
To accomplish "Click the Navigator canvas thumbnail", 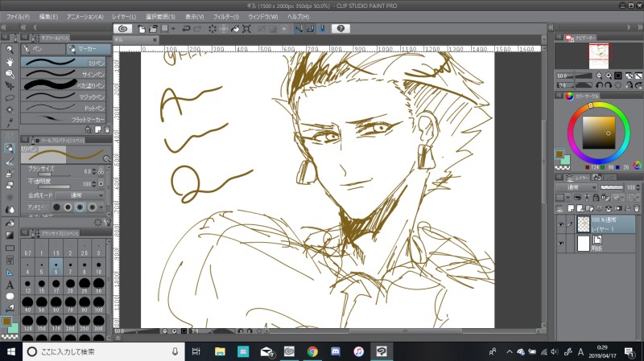I will point(599,56).
